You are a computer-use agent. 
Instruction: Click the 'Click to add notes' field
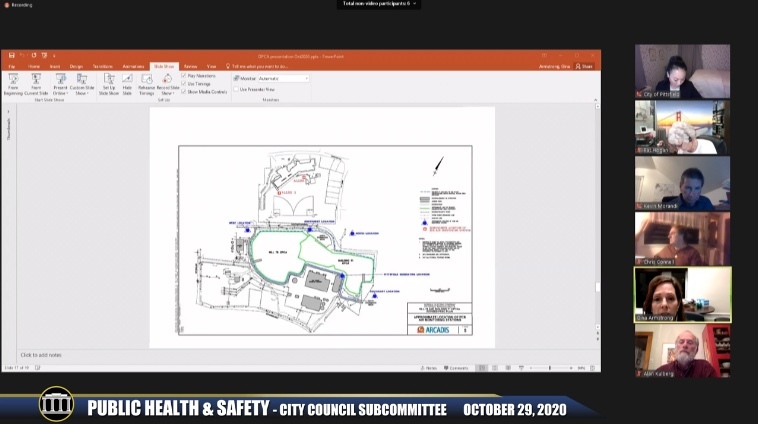(42, 355)
